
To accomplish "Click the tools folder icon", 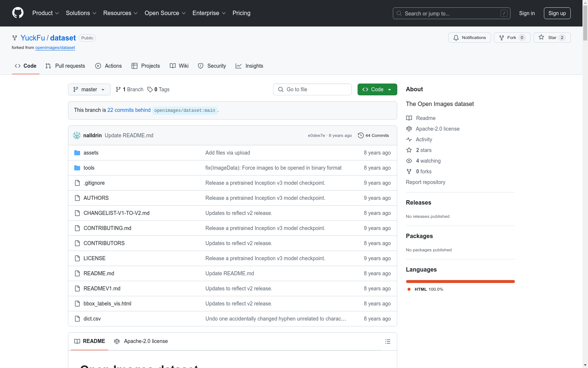I will click(77, 168).
